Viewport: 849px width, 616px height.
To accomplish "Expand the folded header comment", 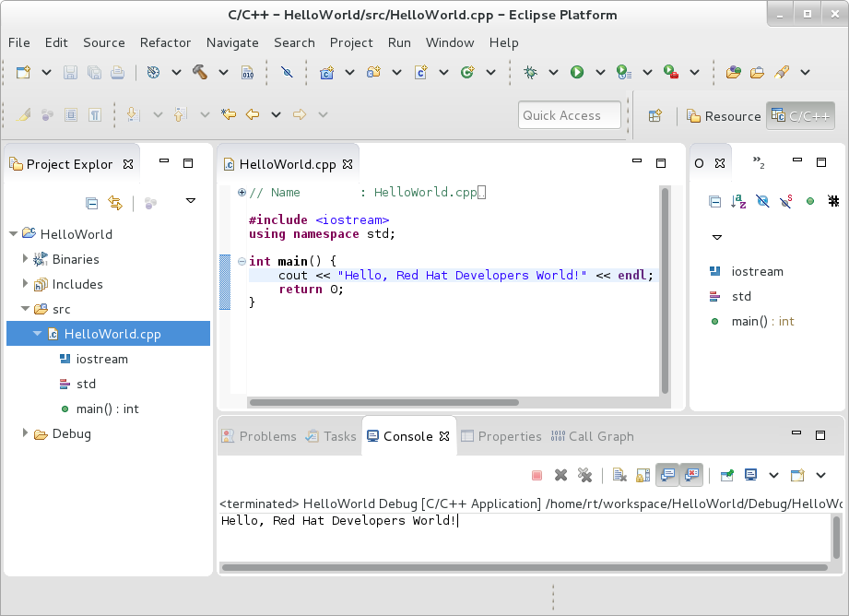I will coord(242,192).
